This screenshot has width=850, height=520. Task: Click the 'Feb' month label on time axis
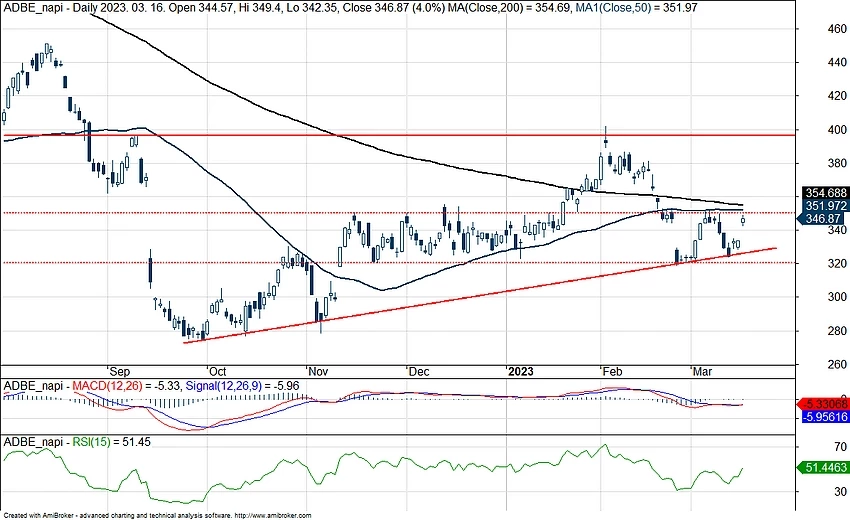tap(612, 372)
